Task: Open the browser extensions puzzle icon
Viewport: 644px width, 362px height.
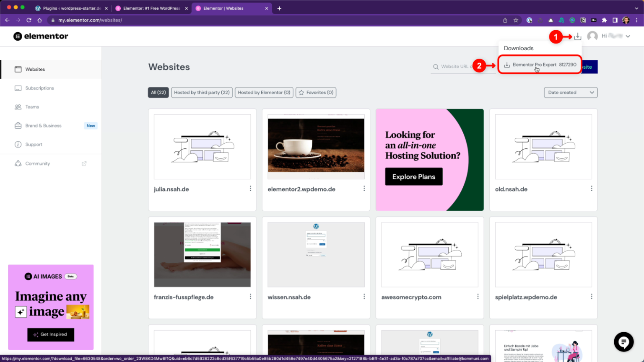Action: point(604,20)
